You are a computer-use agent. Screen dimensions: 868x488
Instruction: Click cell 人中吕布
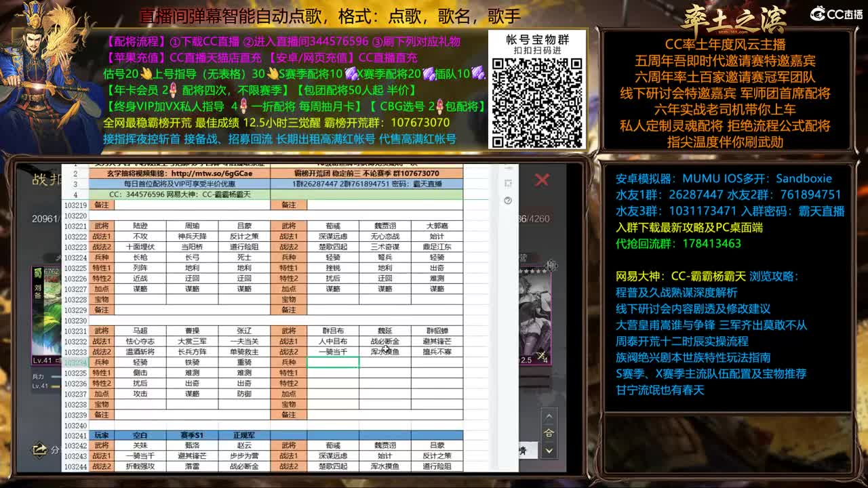pos(333,342)
